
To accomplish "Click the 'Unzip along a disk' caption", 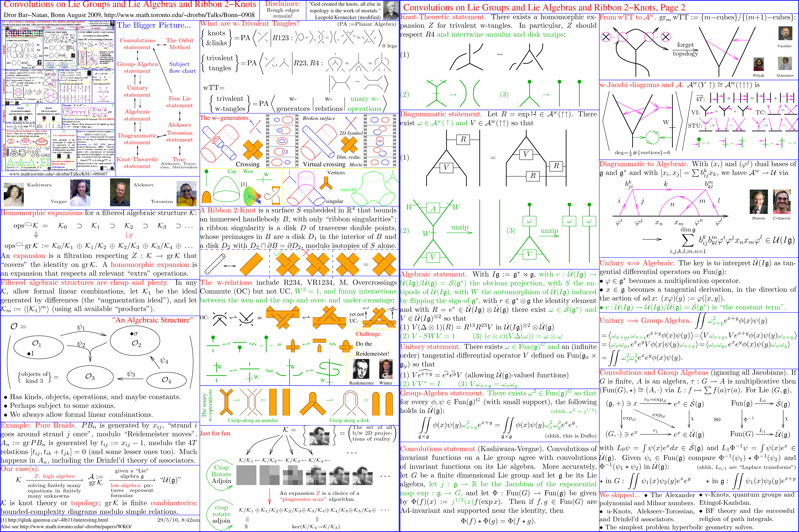I will click(x=349, y=420).
